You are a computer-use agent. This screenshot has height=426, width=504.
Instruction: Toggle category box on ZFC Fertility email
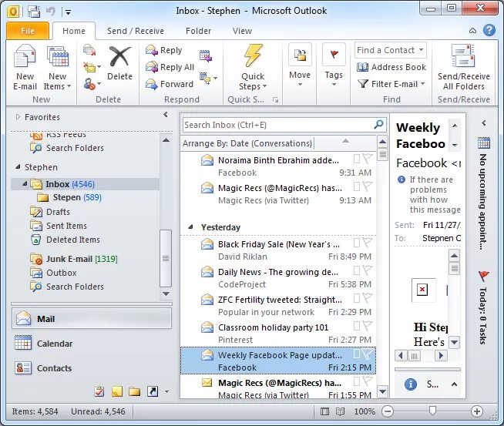pos(357,298)
